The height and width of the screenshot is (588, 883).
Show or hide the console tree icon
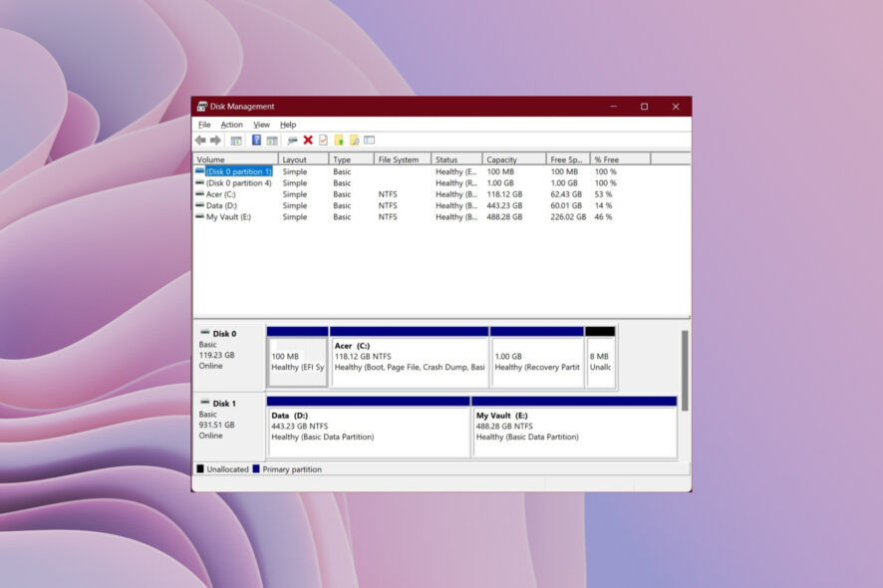tap(236, 141)
